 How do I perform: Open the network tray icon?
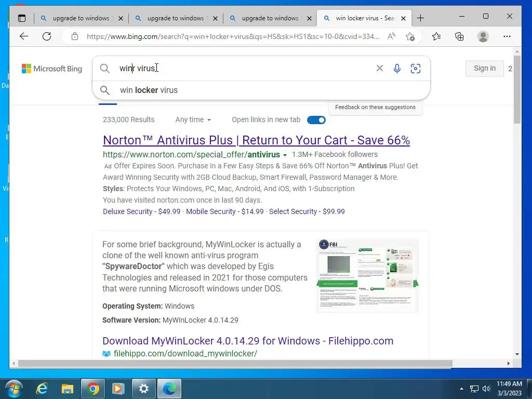click(474, 389)
